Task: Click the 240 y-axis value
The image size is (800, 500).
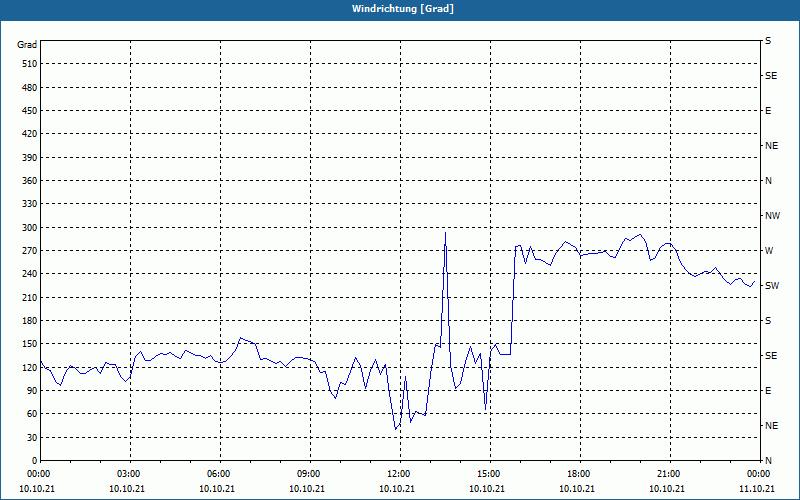Action: [29, 274]
